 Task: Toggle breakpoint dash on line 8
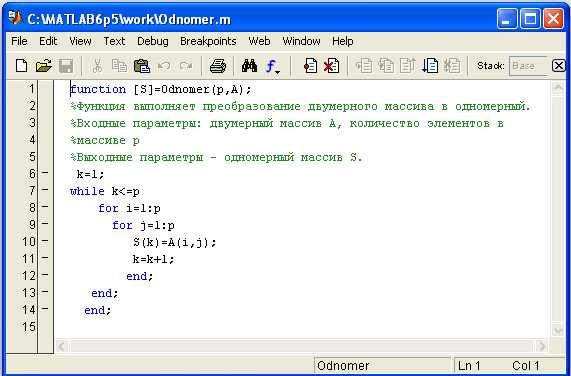click(x=45, y=207)
